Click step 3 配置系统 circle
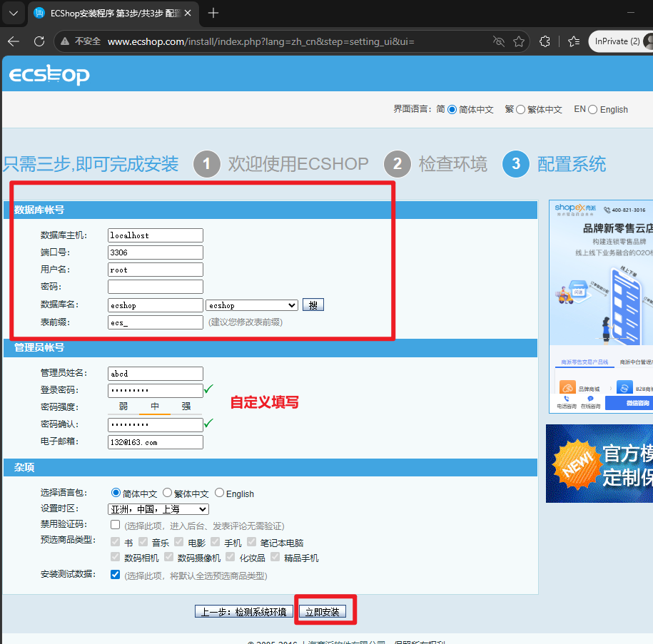The width and height of the screenshot is (653, 644). (515, 163)
